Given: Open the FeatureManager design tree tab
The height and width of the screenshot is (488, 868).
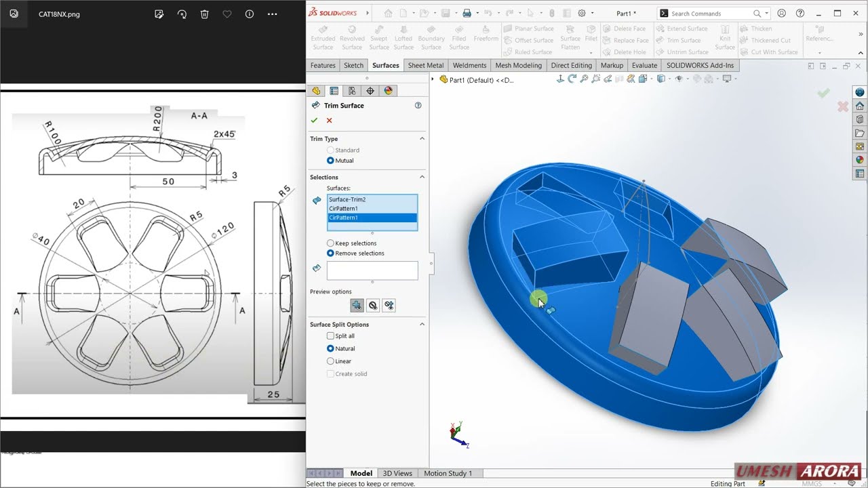Looking at the screenshot, I should point(316,91).
